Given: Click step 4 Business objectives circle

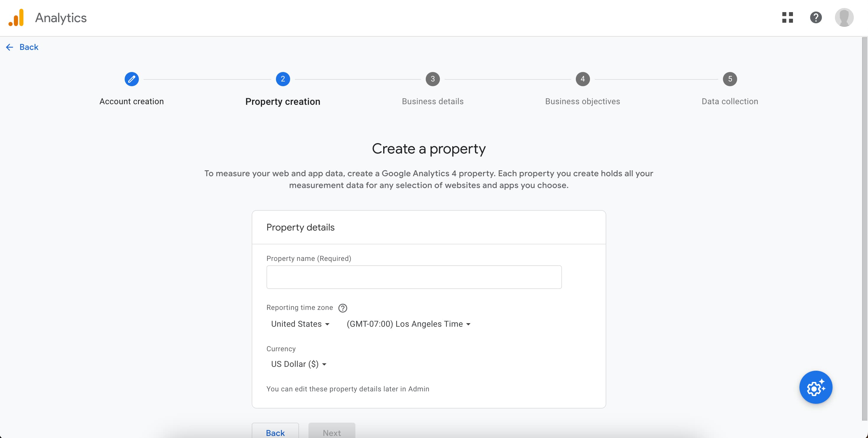Looking at the screenshot, I should pyautogui.click(x=583, y=79).
